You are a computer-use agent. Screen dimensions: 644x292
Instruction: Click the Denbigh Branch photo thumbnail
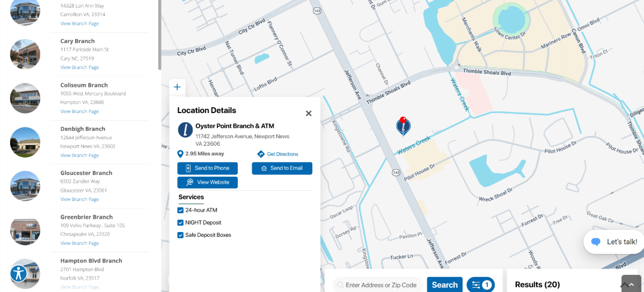tap(25, 142)
